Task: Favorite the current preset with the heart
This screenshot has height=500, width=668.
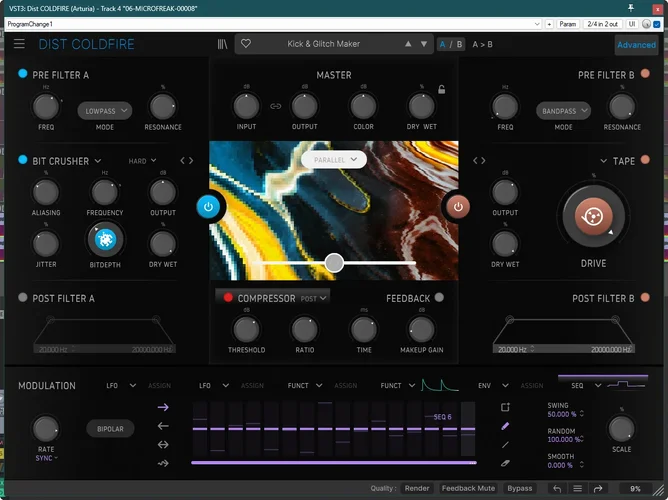Action: pyautogui.click(x=246, y=44)
